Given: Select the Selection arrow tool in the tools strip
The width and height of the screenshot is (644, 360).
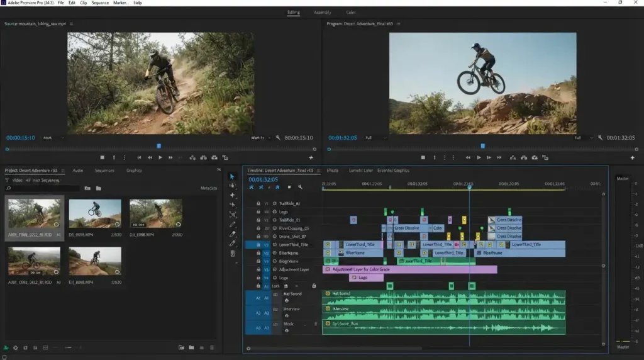Looking at the screenshot, I should coord(232,176).
